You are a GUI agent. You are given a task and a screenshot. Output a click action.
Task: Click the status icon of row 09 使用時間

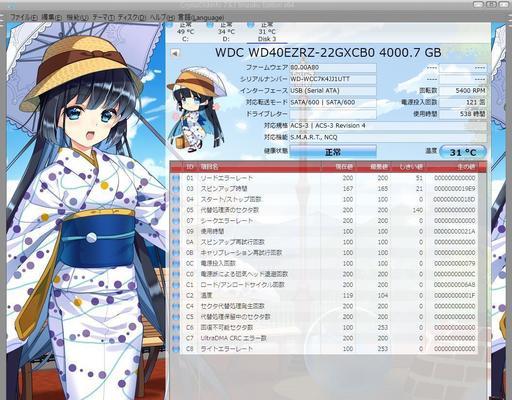(176, 232)
